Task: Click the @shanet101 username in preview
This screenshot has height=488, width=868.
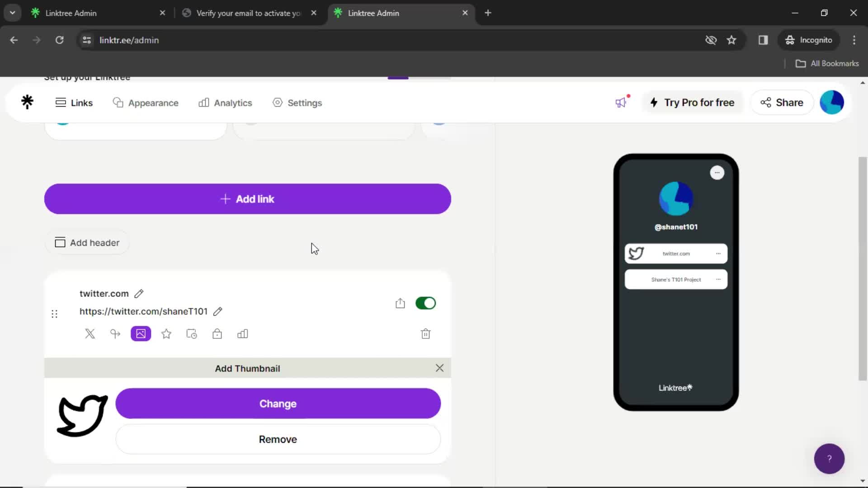Action: (x=676, y=227)
